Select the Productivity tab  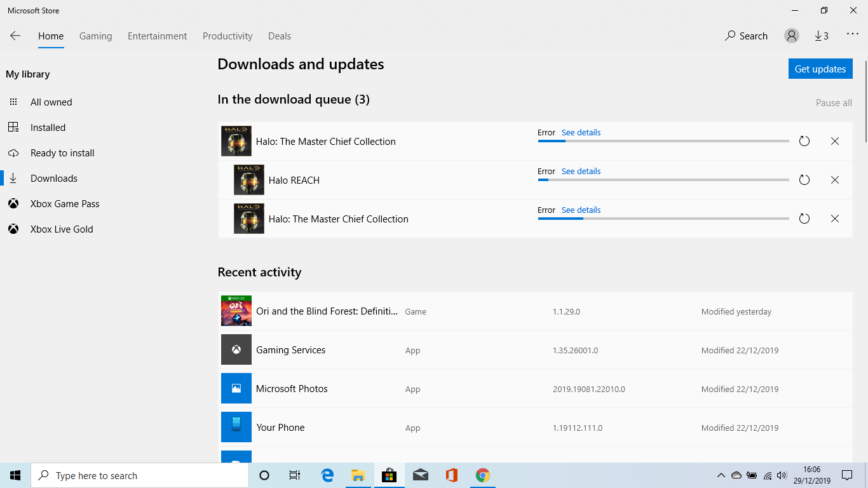point(227,36)
